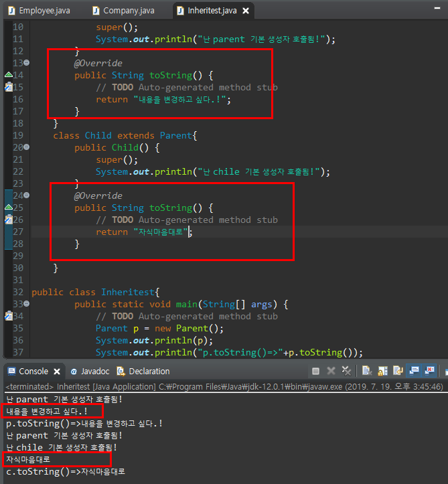Click the 'main' method name at line 33
Viewport: 448px width, 484px height.
coord(186,305)
